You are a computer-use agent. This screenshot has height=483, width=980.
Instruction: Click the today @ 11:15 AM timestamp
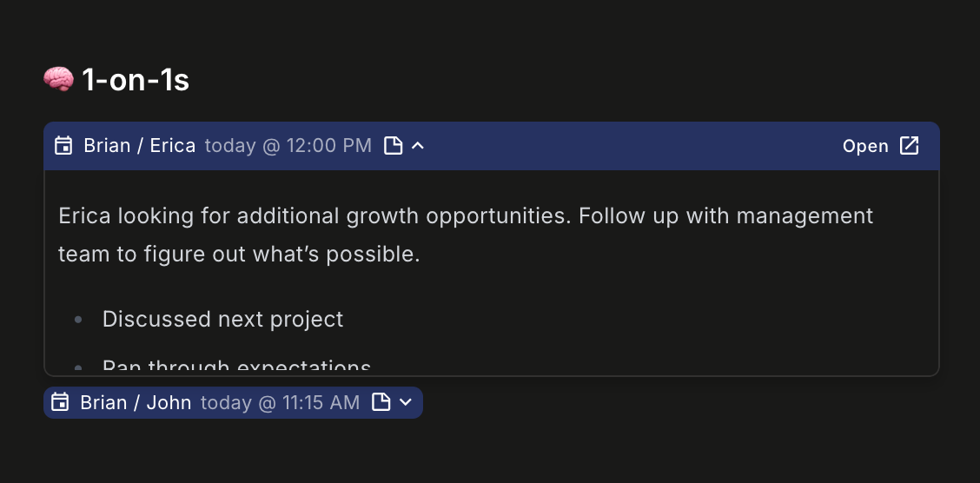tap(280, 402)
